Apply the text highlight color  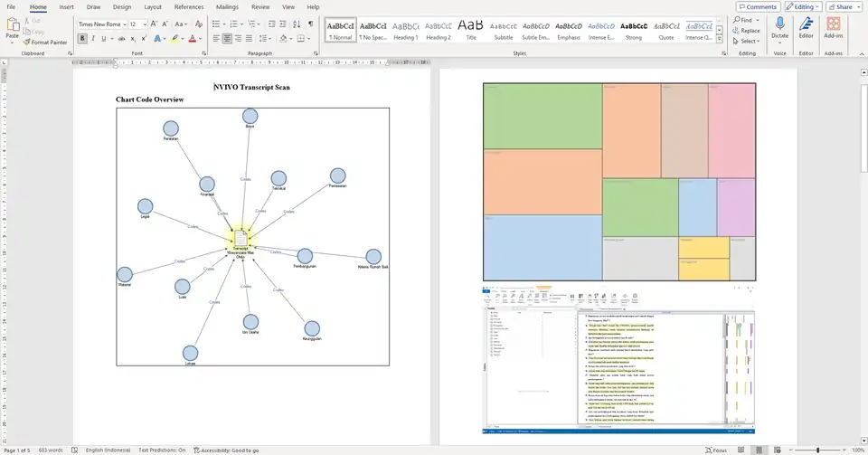[x=175, y=39]
